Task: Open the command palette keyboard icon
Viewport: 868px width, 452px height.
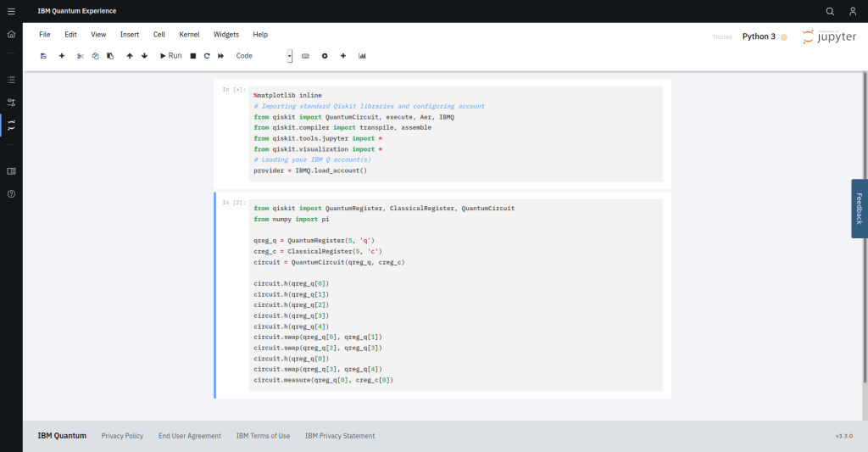Action: point(305,56)
